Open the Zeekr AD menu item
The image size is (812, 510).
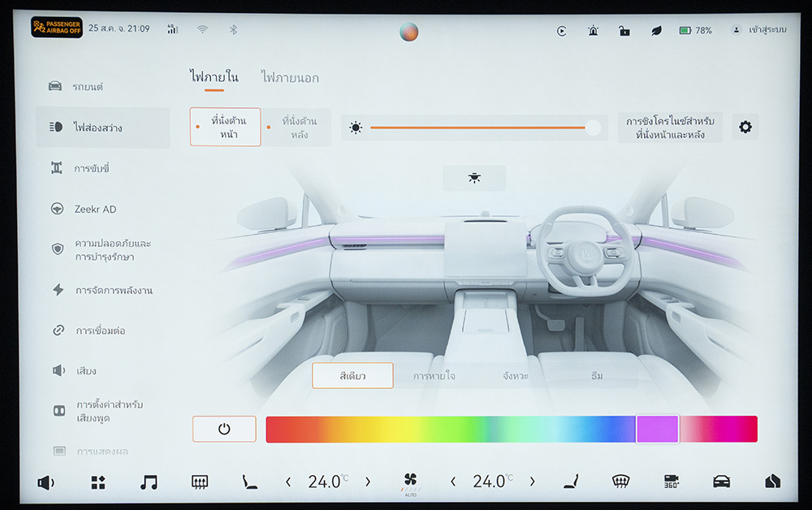tap(95, 209)
